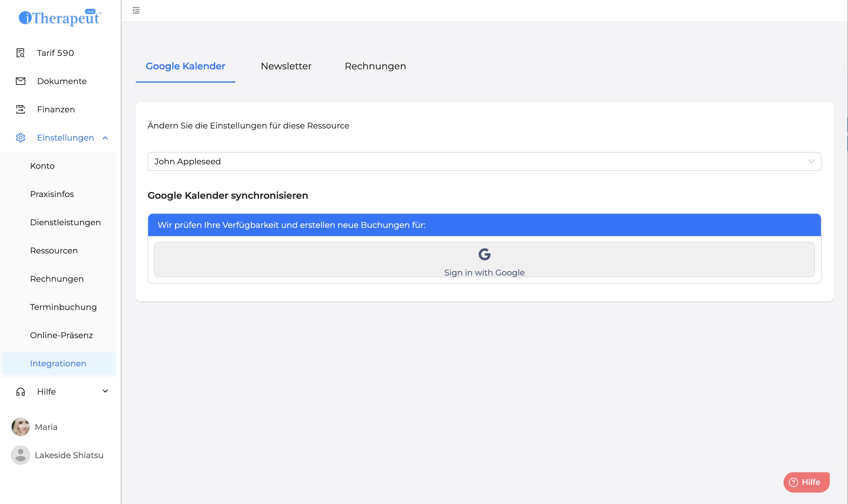Click the Lakeside Shiatsu avatar icon
Viewport: 848px width, 504px height.
point(20,455)
